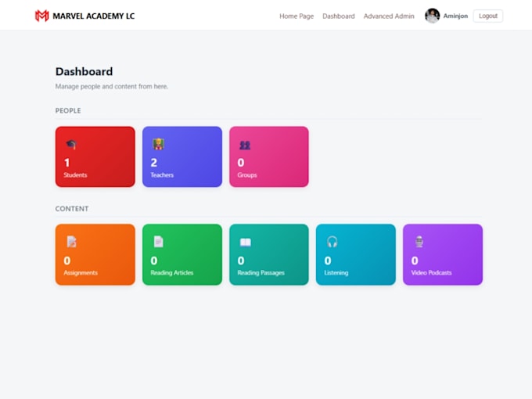This screenshot has width=532, height=399.
Task: Click the people icon on Groups card
Action: [245, 146]
